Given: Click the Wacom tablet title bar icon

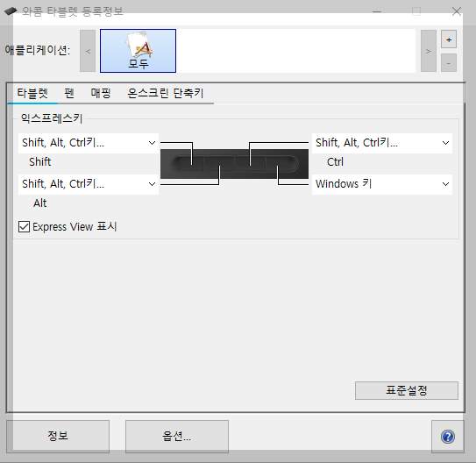Looking at the screenshot, I should [x=11, y=11].
